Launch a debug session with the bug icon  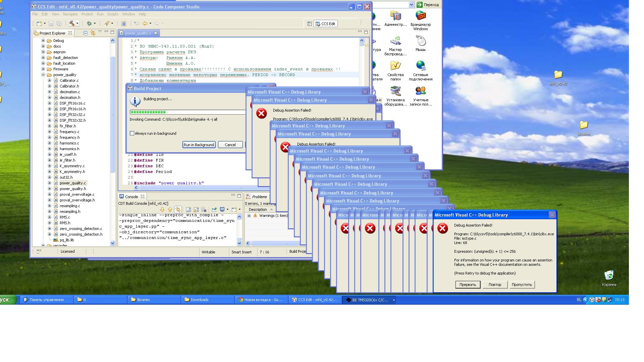click(90, 23)
